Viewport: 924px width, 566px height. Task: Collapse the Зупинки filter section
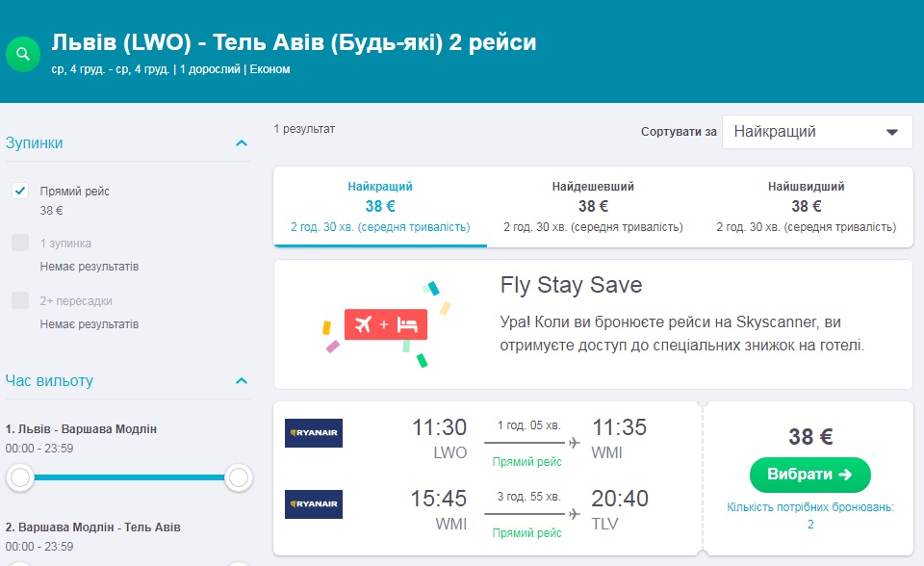coord(242,143)
